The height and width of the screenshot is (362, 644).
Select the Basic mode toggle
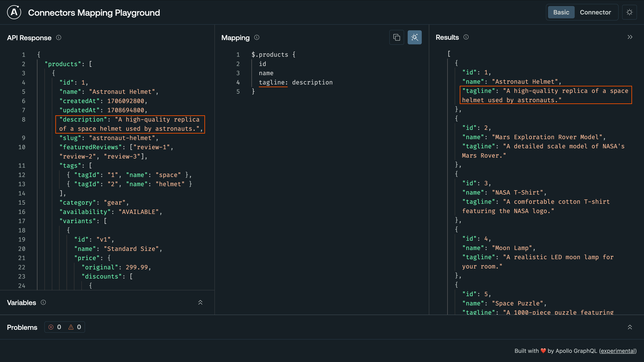pyautogui.click(x=561, y=12)
